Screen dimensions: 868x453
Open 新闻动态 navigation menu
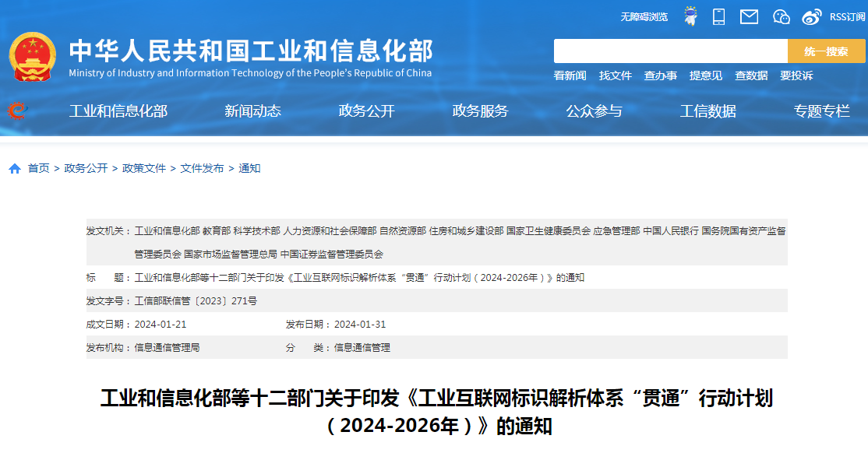tap(252, 111)
